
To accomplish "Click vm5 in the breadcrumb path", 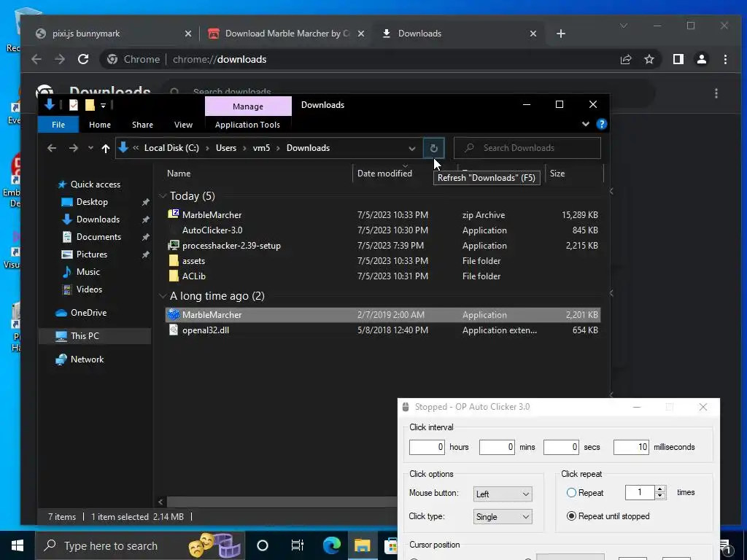I will coord(261,148).
